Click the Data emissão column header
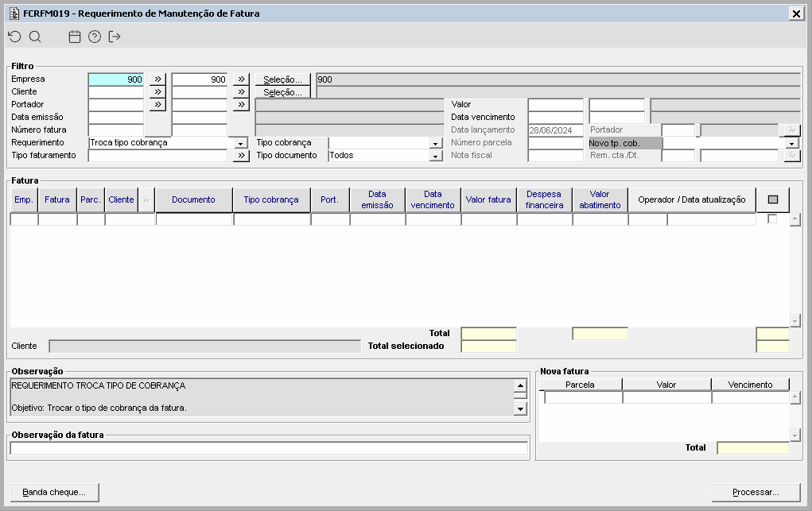812x511 pixels. click(x=378, y=199)
